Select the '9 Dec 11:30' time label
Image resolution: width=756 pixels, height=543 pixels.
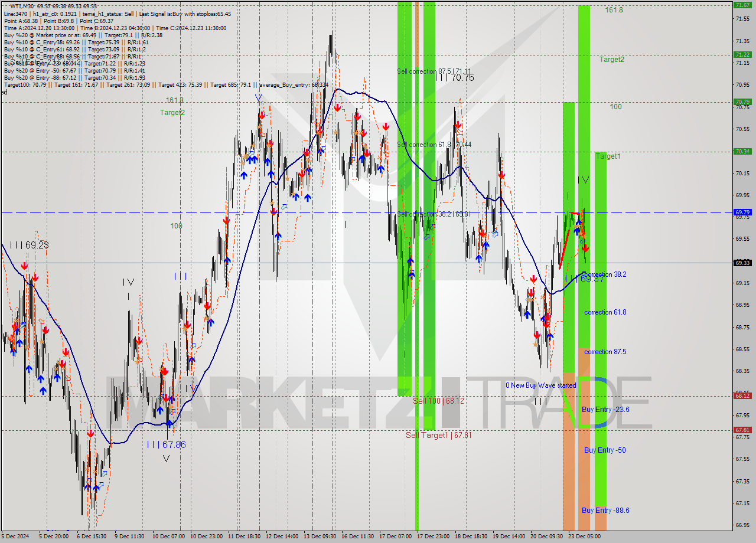point(129,537)
